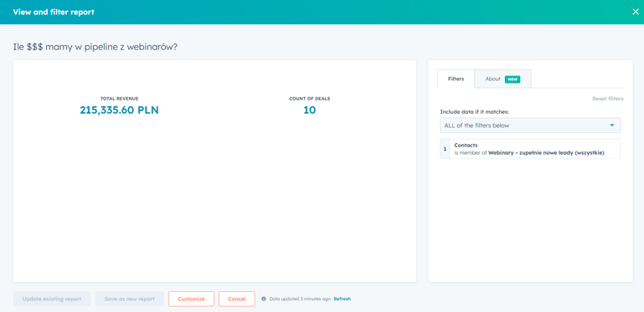644x312 pixels.
Task: Switch to the Filters tab
Action: tap(456, 79)
